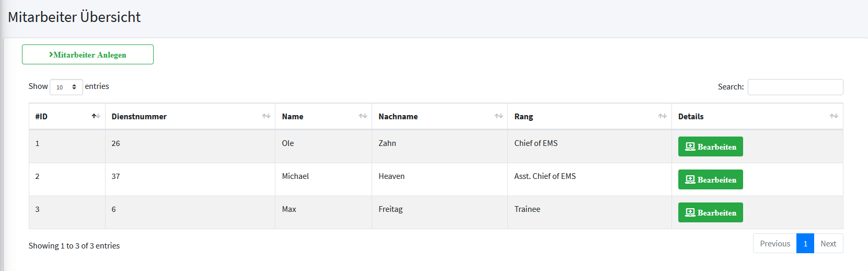Click the Rang column header label

click(524, 117)
